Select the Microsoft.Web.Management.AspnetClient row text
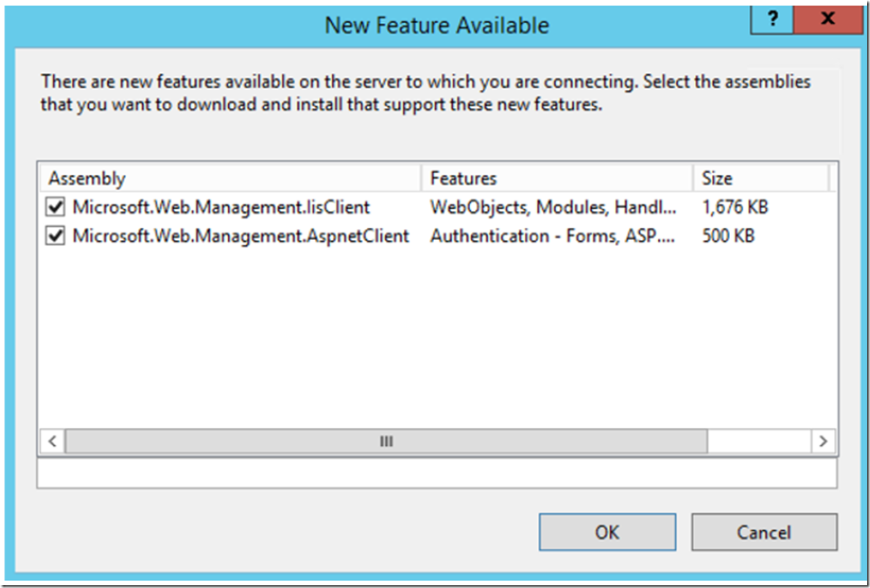Viewport: 870px width, 588px height. pos(241,236)
